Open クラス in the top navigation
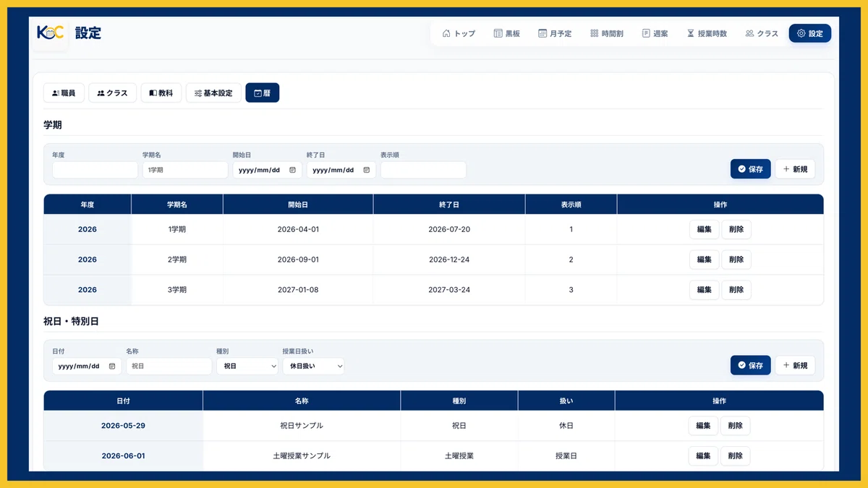868x488 pixels. click(x=762, y=33)
